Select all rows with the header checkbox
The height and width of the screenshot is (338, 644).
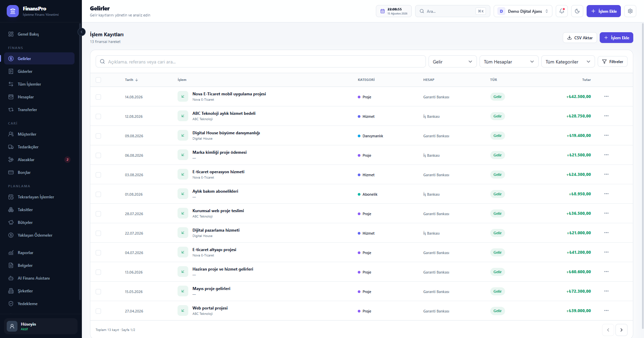(x=98, y=80)
